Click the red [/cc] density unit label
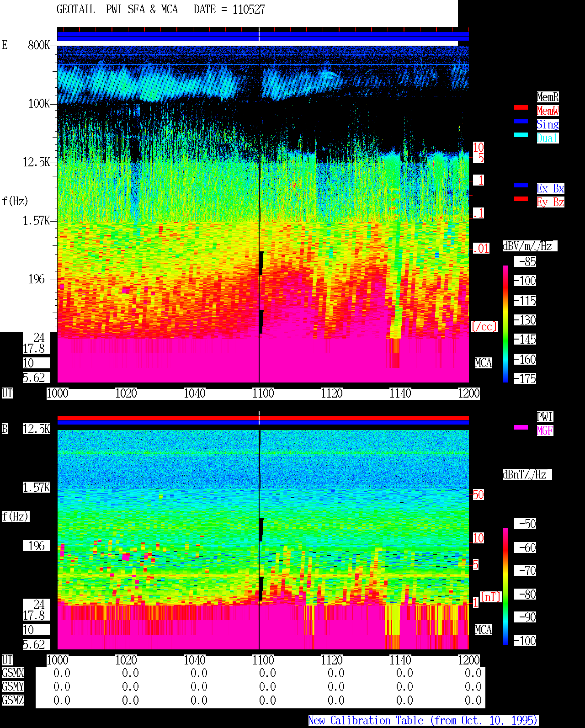 point(484,326)
